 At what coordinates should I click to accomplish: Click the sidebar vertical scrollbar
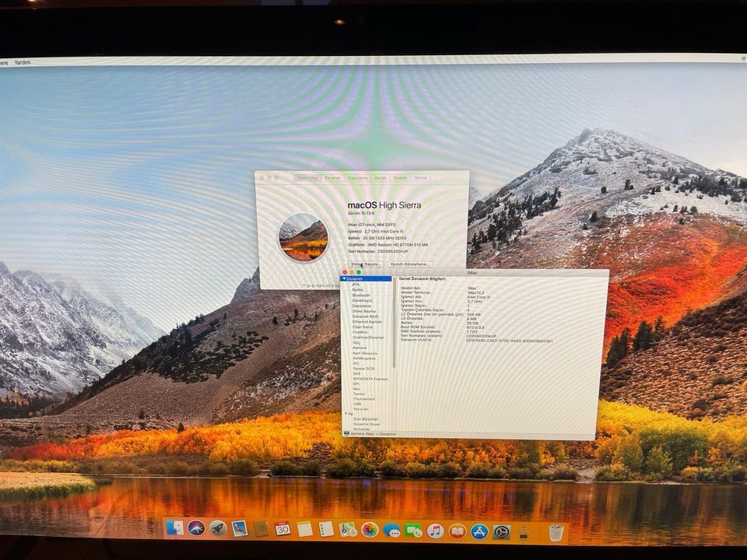click(x=395, y=323)
